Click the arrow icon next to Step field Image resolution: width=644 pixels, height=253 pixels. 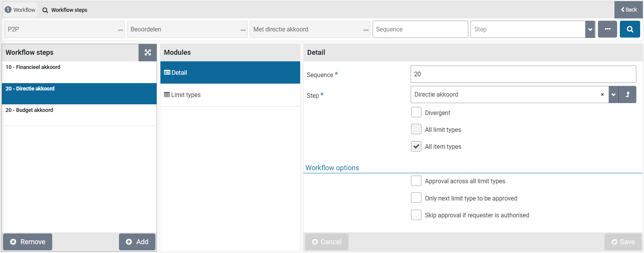pyautogui.click(x=627, y=95)
